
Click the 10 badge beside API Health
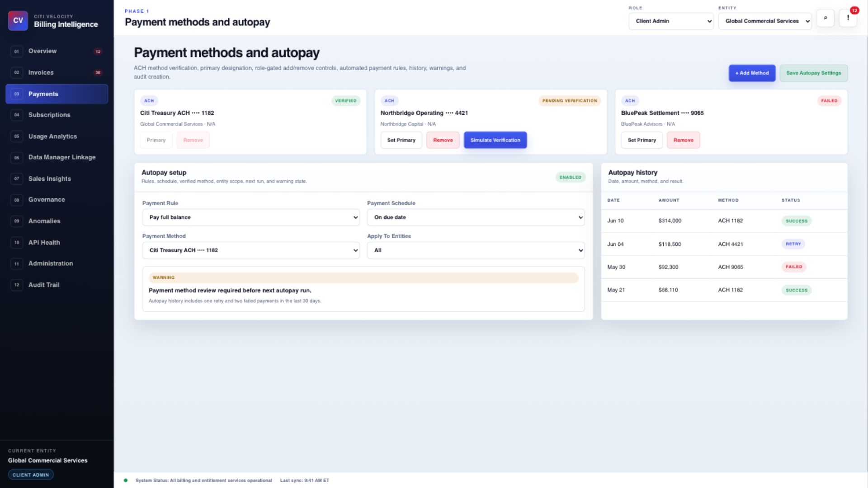17,243
